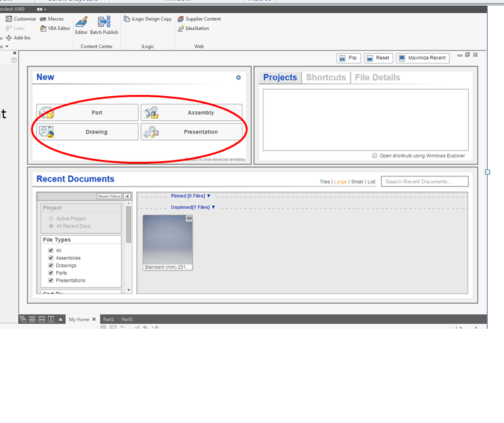Pin the Standard (mm) document
The image size is (504, 423).
click(x=189, y=218)
